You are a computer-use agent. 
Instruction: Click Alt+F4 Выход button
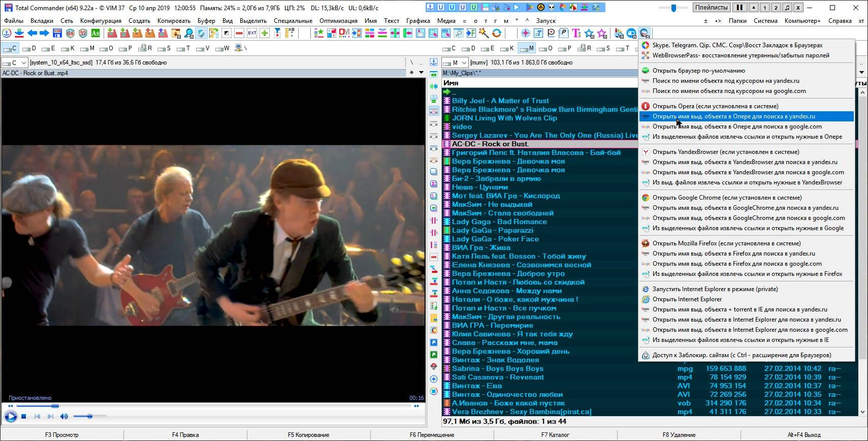coord(803,435)
